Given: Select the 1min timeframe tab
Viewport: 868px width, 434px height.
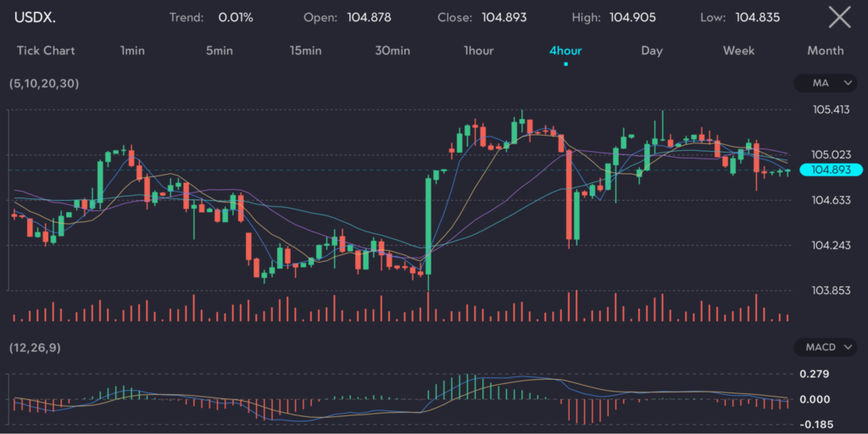Looking at the screenshot, I should click(x=132, y=51).
